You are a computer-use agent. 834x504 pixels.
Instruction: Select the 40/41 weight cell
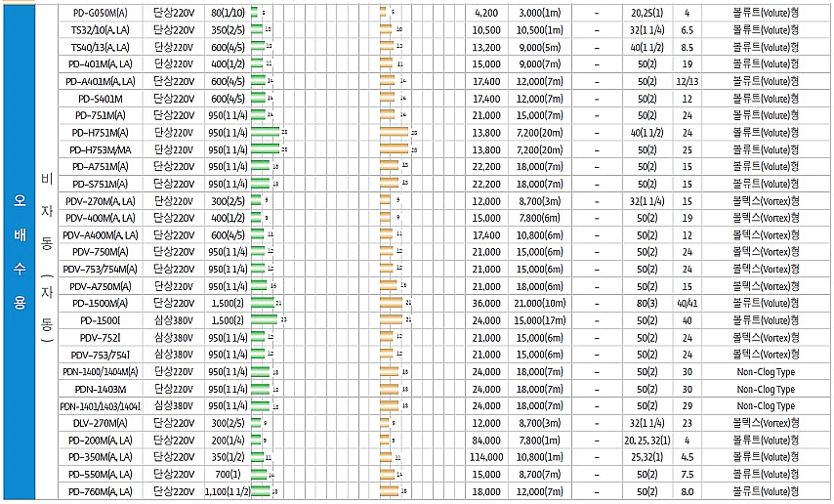[687, 303]
